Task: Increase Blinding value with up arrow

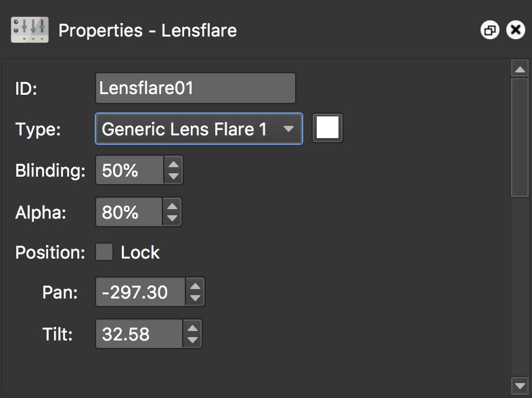Action: click(173, 164)
